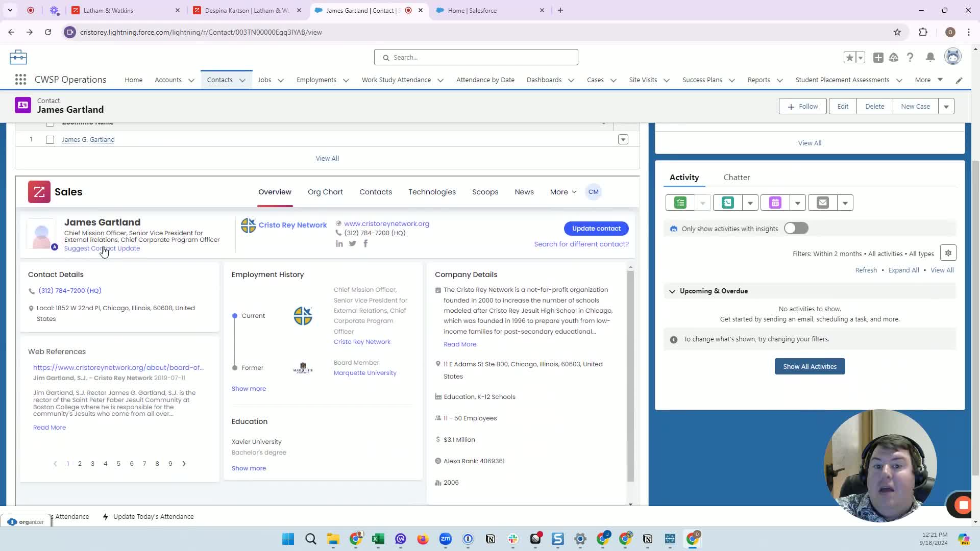Go to page 5 of Web References
Viewport: 980px width, 551px height.
click(x=118, y=464)
